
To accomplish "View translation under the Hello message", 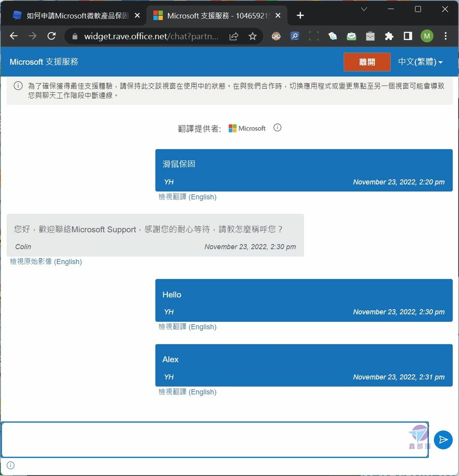I will point(187,327).
